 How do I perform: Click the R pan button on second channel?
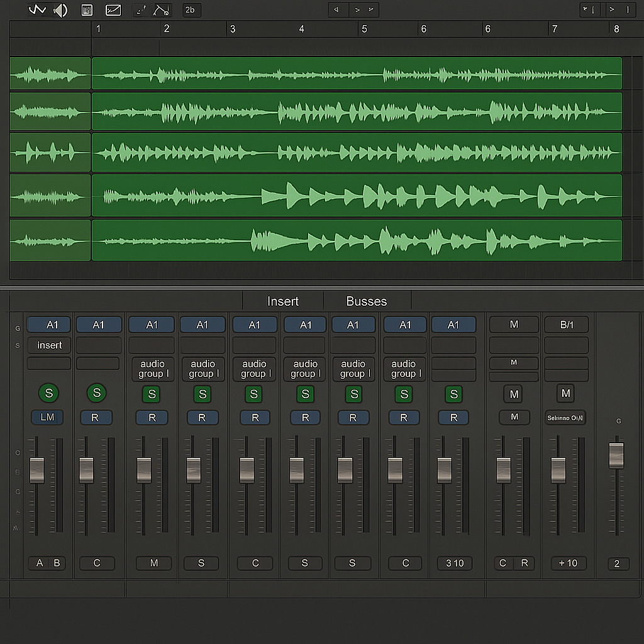96,418
